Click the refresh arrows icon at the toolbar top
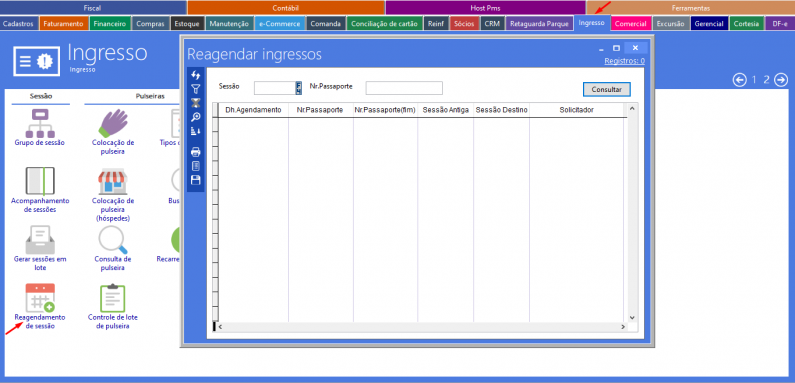Viewport: 795px width, 383px height. [x=195, y=75]
